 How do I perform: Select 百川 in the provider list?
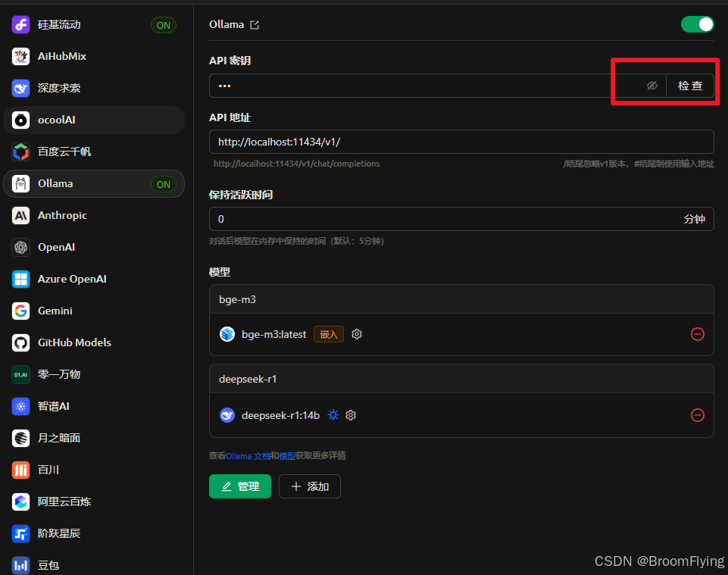tap(94, 470)
